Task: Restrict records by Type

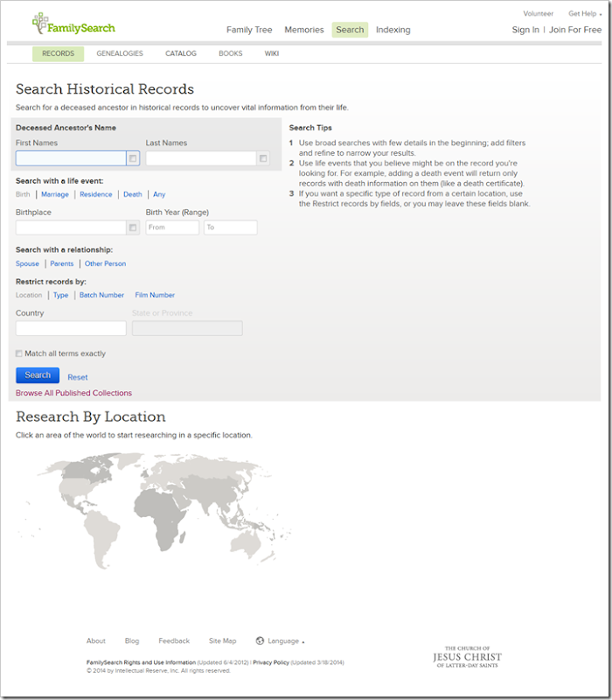Action: (x=60, y=295)
